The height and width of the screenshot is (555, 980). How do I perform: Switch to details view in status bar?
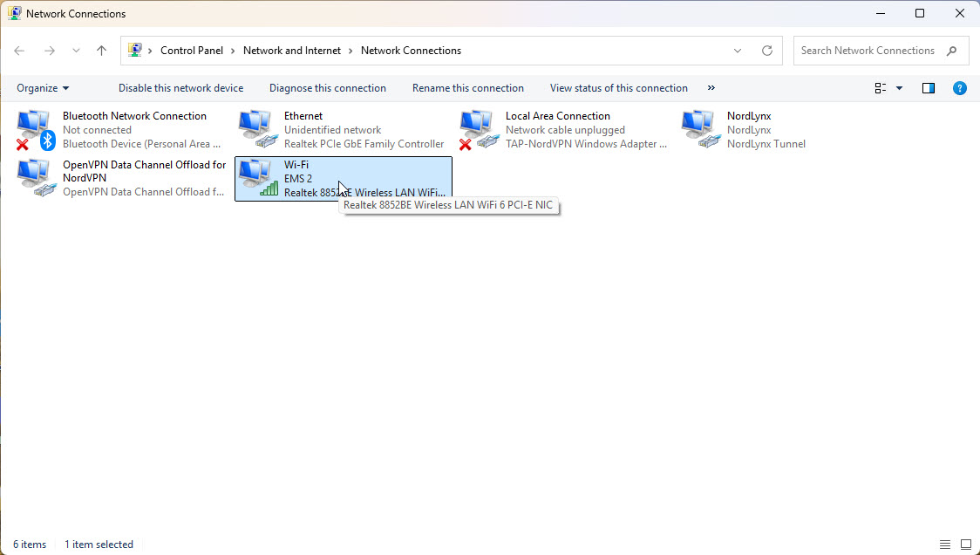(x=946, y=545)
